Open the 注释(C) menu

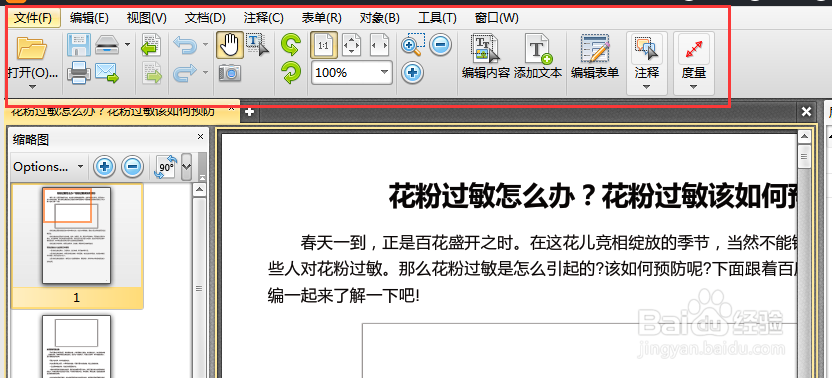click(x=263, y=18)
